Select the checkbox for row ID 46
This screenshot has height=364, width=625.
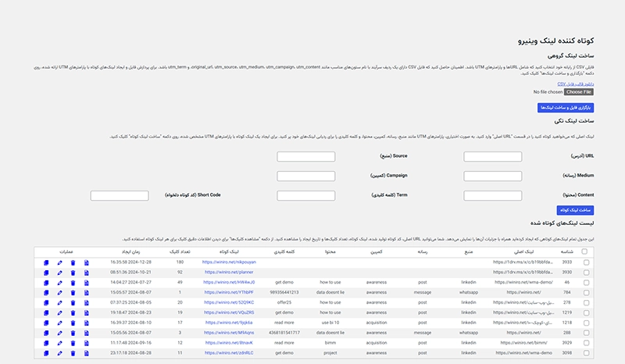pos(587,282)
